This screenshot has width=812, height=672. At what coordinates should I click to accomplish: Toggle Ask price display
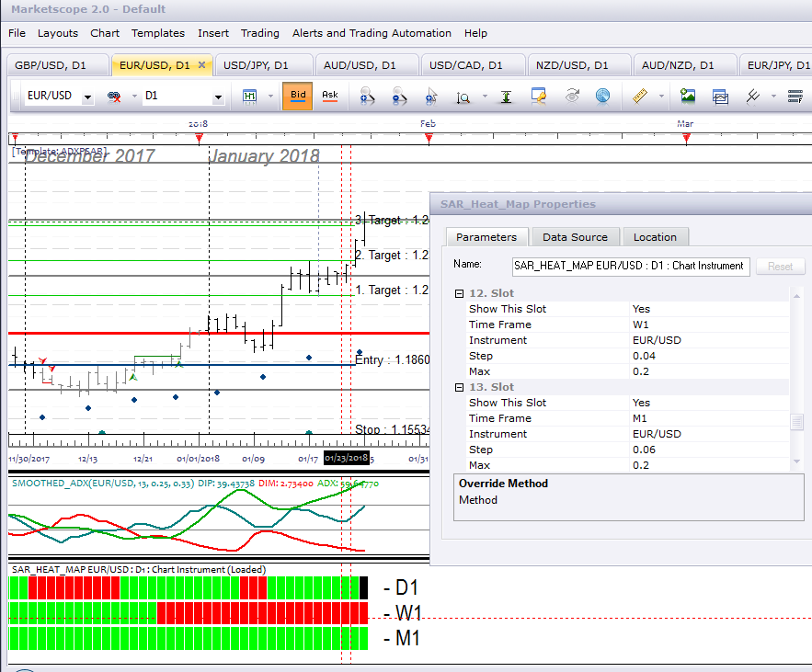coord(330,96)
